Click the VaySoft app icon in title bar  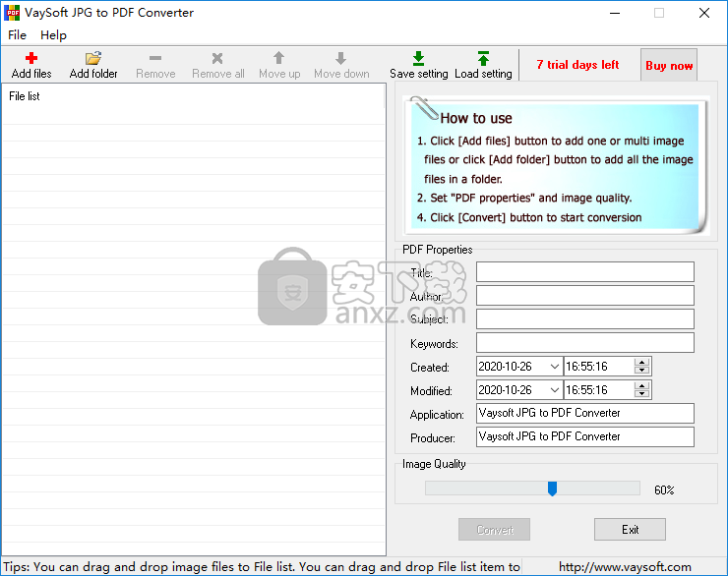[12, 13]
